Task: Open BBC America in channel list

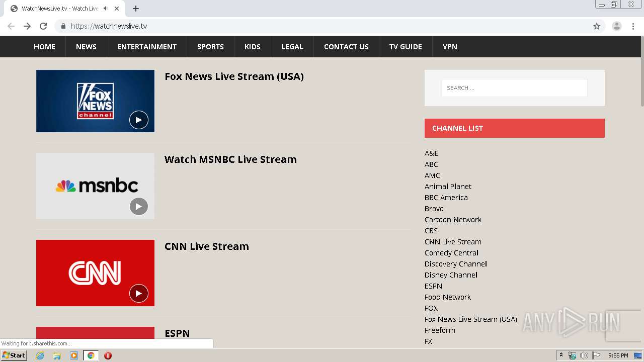Action: 446,198
